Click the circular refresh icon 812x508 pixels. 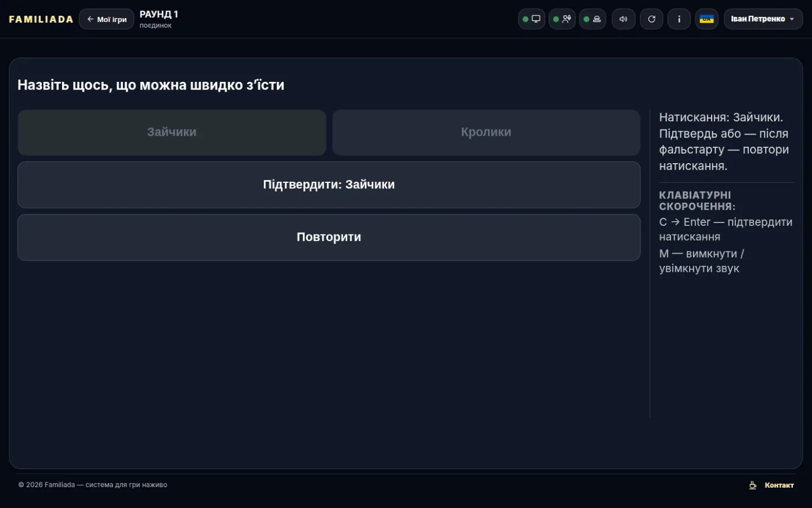[651, 19]
